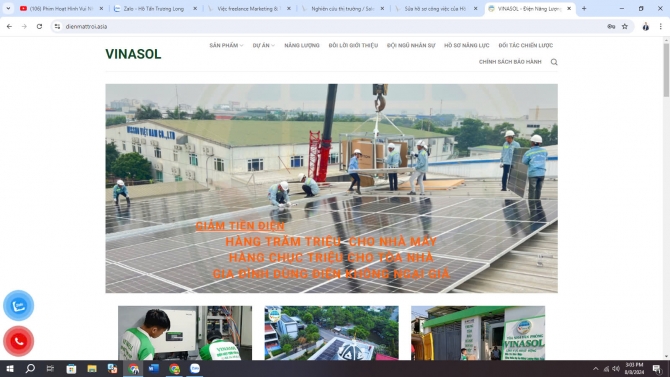Screen dimensions: 670x377
Task: Open the notification center icon
Action: pos(657,369)
